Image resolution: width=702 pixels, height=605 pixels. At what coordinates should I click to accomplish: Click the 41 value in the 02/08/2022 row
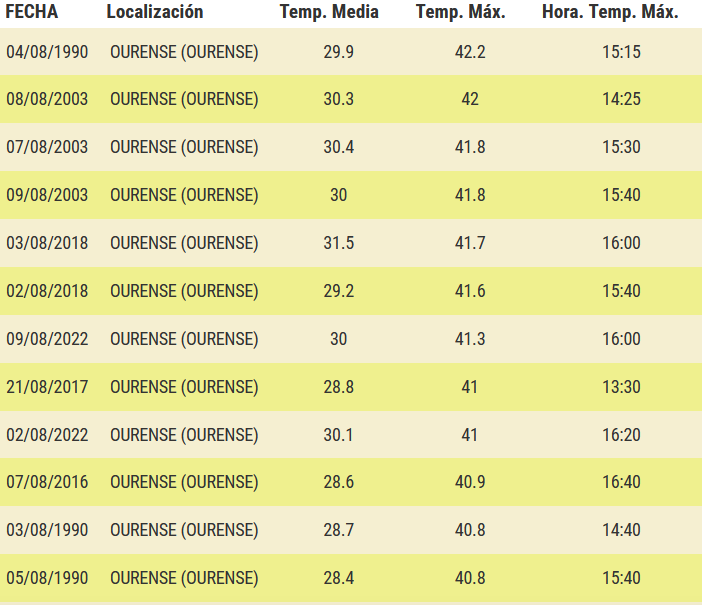point(470,435)
